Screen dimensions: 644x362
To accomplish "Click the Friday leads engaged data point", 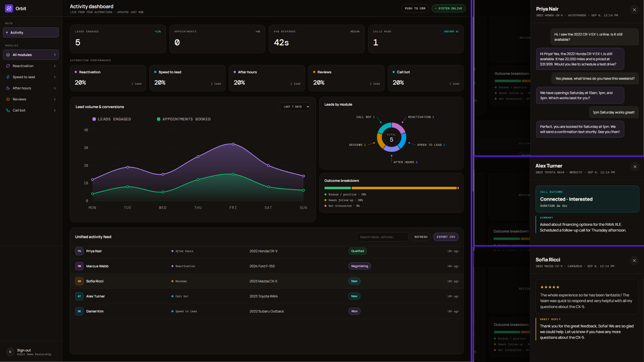I will [x=233, y=144].
